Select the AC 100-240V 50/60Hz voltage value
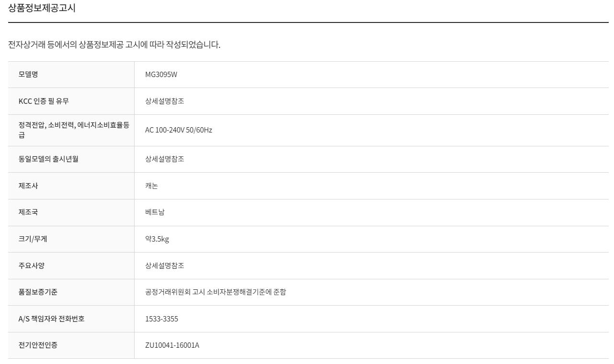Viewport: 614px width, 364px height. tap(179, 130)
